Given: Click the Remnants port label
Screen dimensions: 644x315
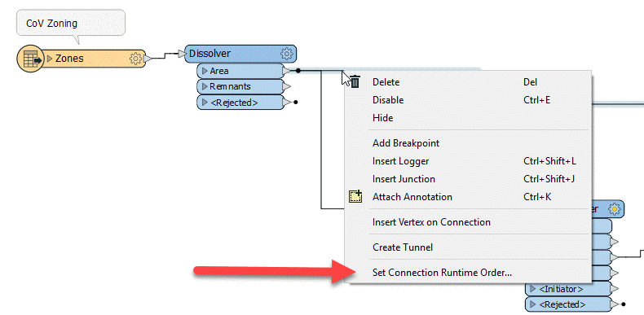Looking at the screenshot, I should point(230,86).
